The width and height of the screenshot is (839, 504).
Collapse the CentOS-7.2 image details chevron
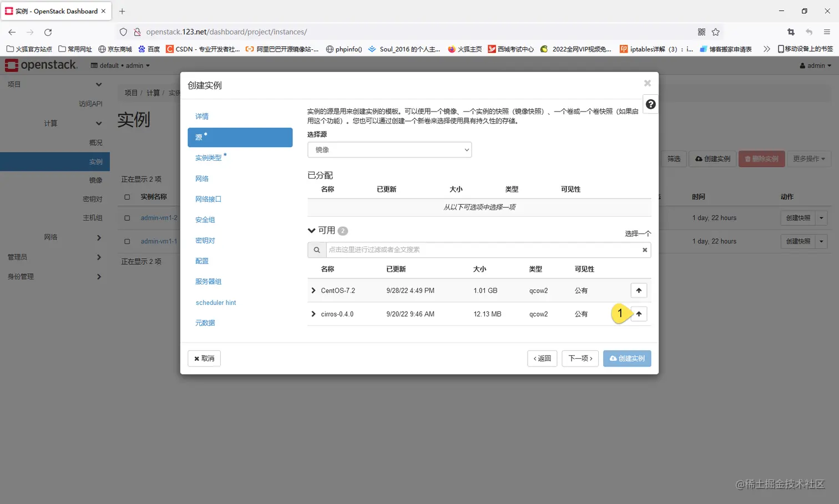click(312, 290)
